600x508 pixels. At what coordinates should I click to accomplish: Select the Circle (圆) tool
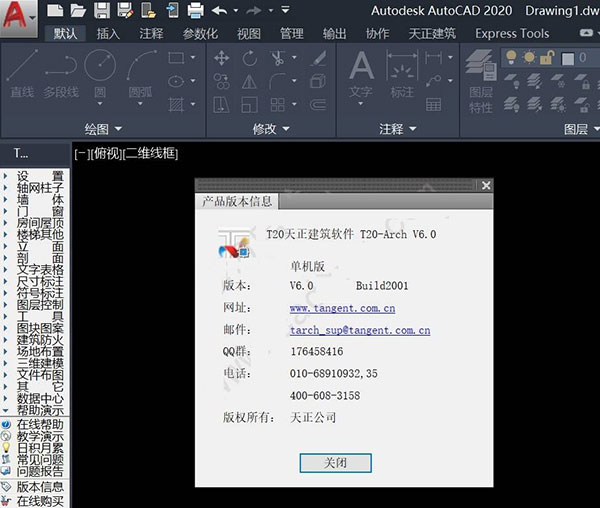coord(100,75)
